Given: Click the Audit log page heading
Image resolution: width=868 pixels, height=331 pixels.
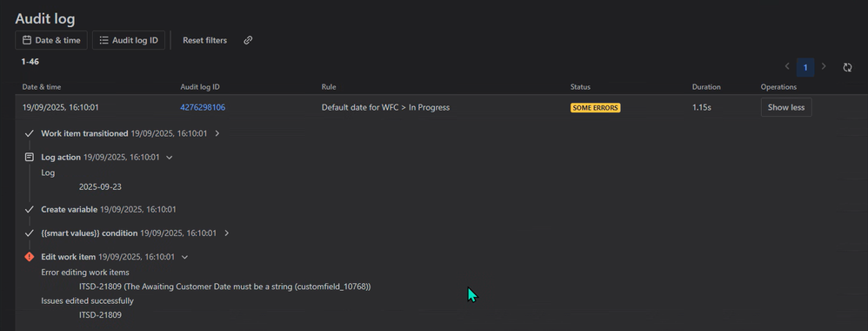Looking at the screenshot, I should point(45,18).
